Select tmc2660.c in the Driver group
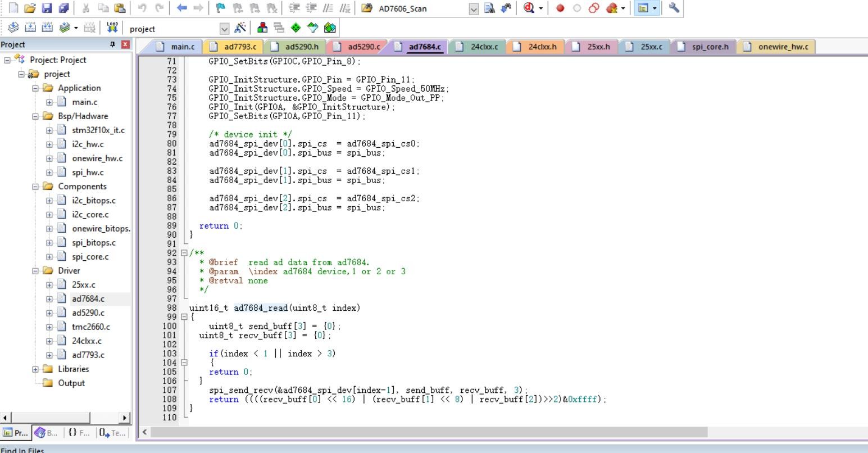Viewport: 868px width, 453px height. tap(91, 327)
